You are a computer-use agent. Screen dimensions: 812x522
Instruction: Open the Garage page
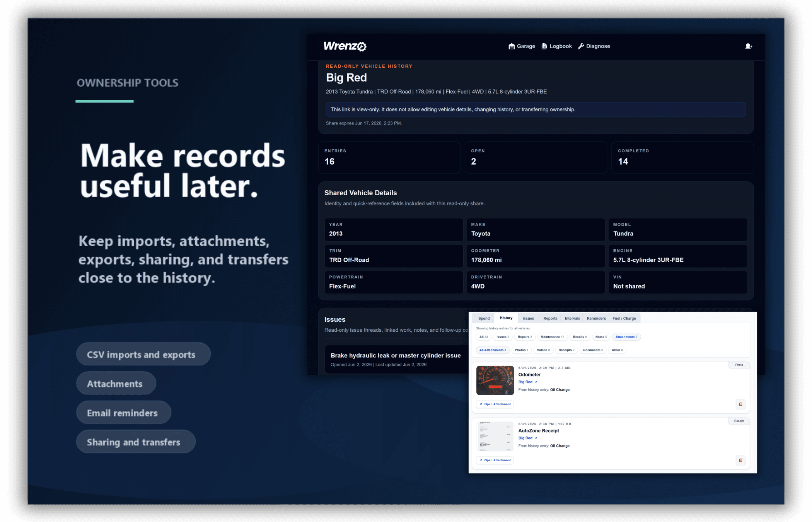tap(522, 46)
